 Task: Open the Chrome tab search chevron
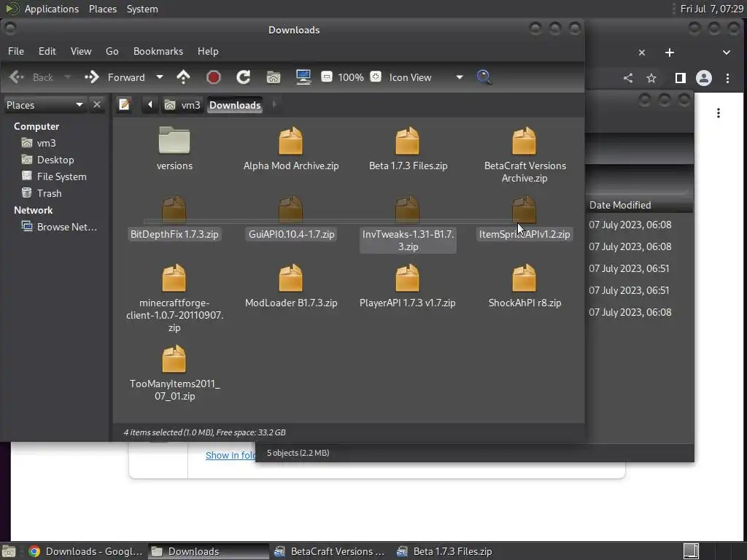tap(726, 52)
